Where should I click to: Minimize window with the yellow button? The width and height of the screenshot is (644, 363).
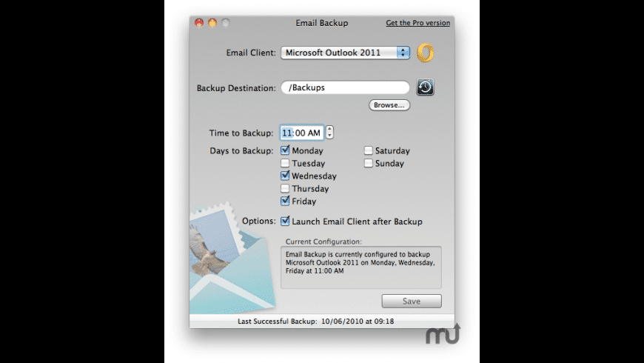(212, 23)
